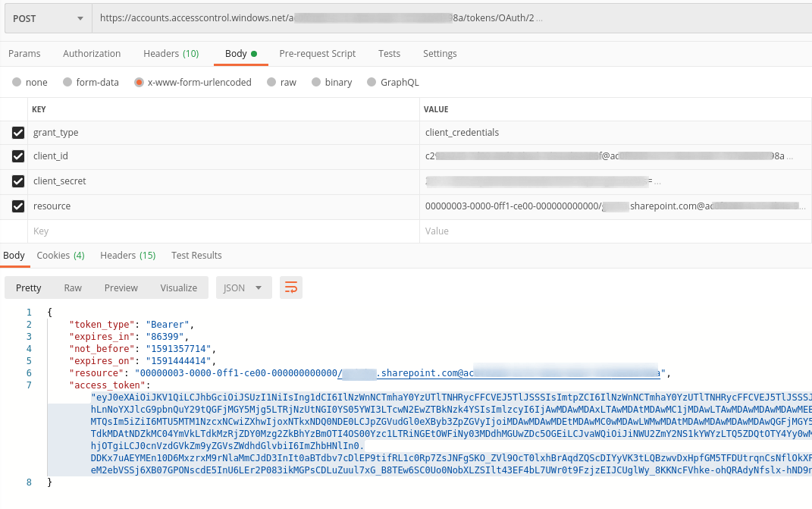Uncheck the resource parameter checkbox
The width and height of the screenshot is (812, 509).
click(x=19, y=206)
